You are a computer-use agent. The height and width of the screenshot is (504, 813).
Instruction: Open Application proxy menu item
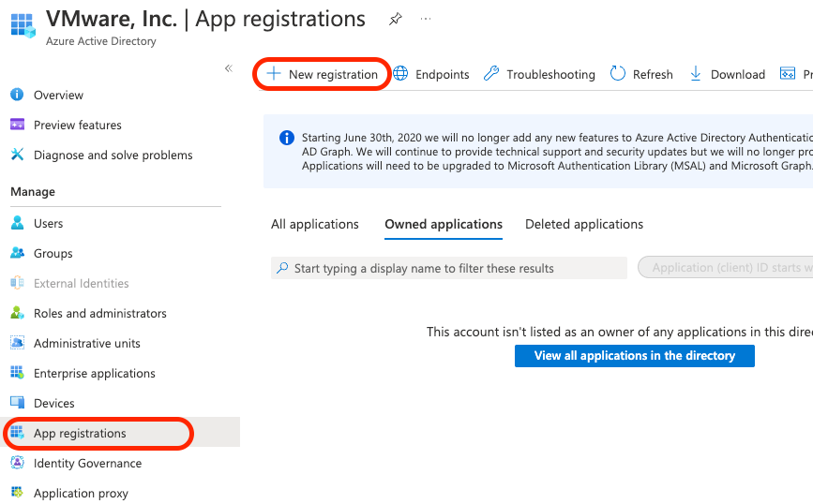tap(81, 493)
